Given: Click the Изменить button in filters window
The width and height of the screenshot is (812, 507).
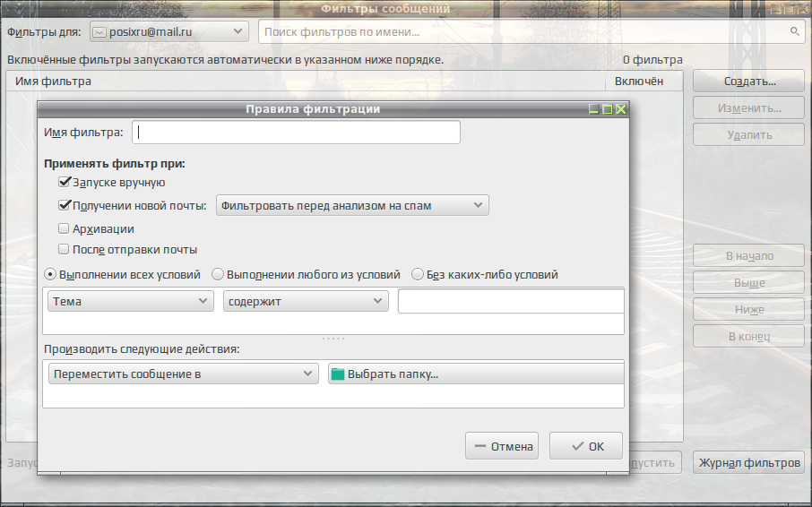Looking at the screenshot, I should point(749,108).
